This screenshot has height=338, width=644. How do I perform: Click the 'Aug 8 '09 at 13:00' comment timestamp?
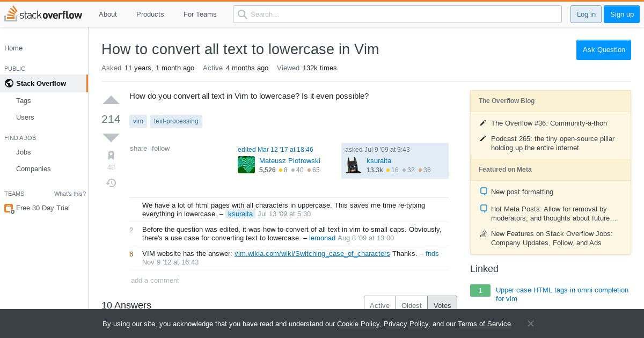click(365, 238)
